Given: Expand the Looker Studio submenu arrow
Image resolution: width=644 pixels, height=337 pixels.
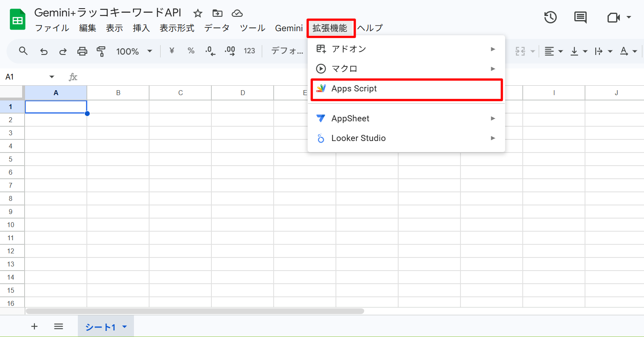Looking at the screenshot, I should pyautogui.click(x=493, y=138).
